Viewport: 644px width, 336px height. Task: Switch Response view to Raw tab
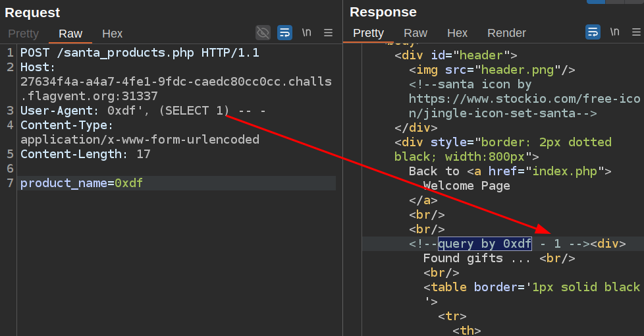pos(416,33)
